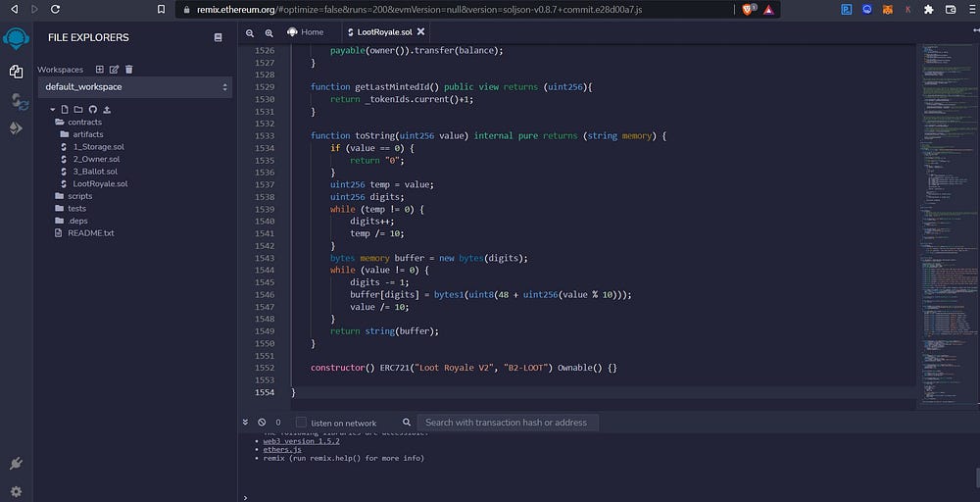The width and height of the screenshot is (980, 502).
Task: Reload the page in the browser
Action: pos(55,10)
